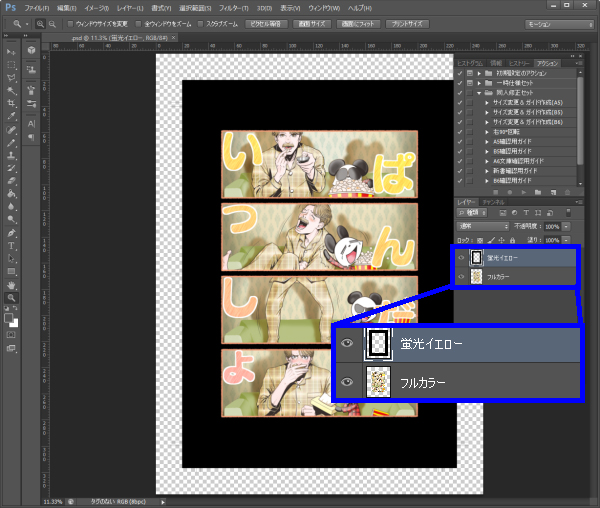Select the Paint Bucket tool
The height and width of the screenshot is (508, 600).
[x=11, y=194]
